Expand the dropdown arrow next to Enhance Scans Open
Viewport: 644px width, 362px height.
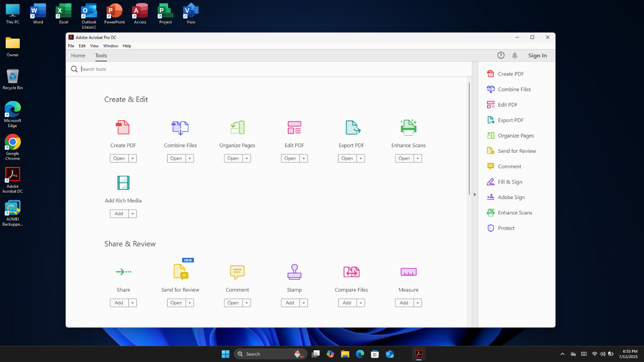click(418, 158)
